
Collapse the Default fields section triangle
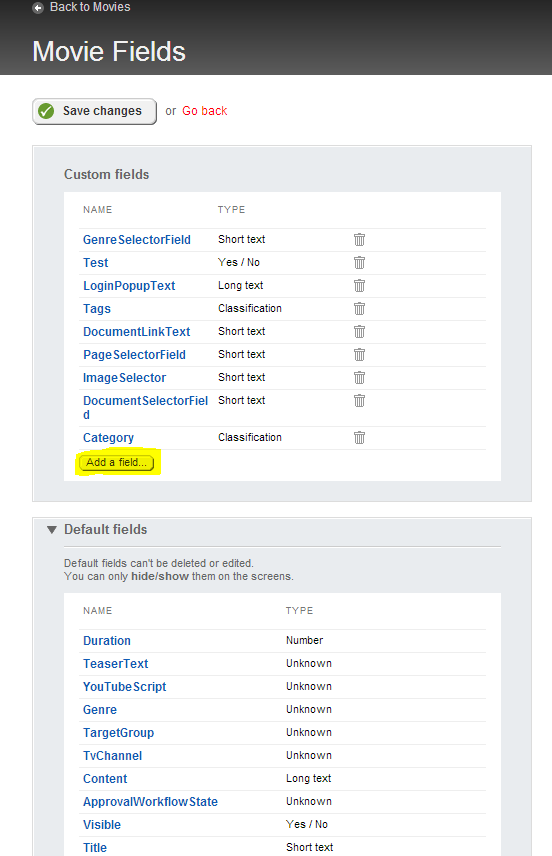tap(52, 530)
